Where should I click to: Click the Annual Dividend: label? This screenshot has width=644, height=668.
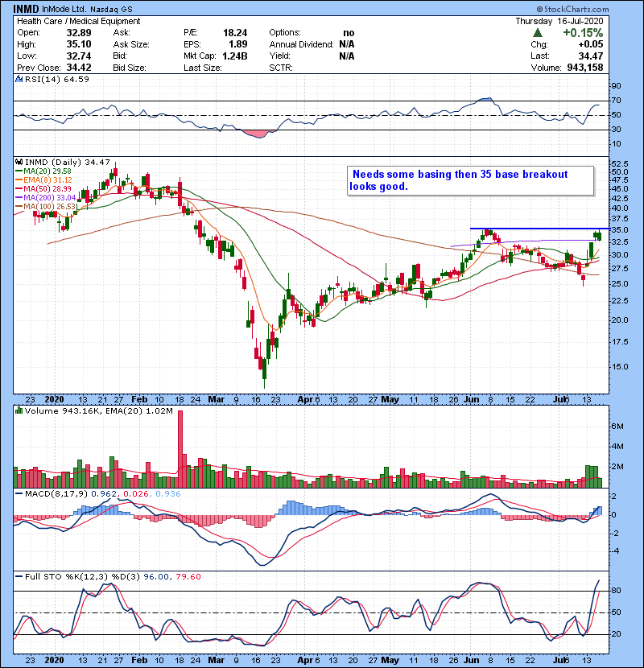pos(301,44)
